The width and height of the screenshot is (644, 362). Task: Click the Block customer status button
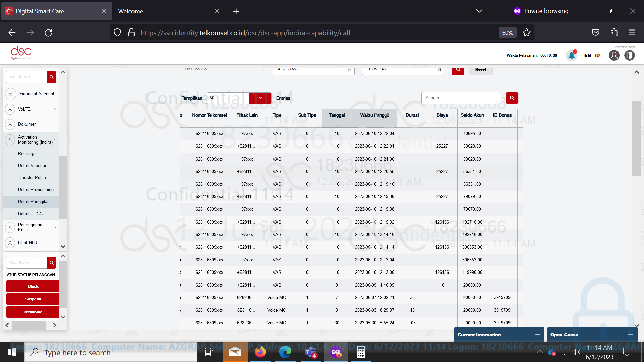pyautogui.click(x=32, y=286)
